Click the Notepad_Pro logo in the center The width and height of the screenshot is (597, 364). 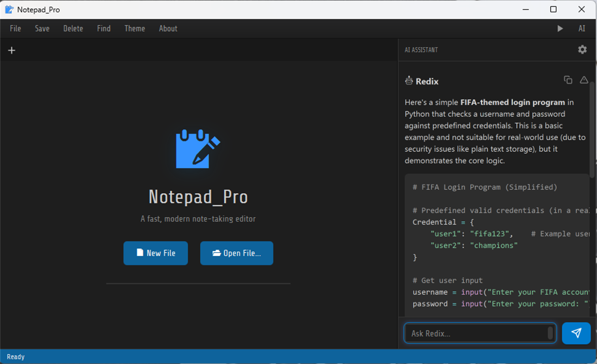[198, 148]
